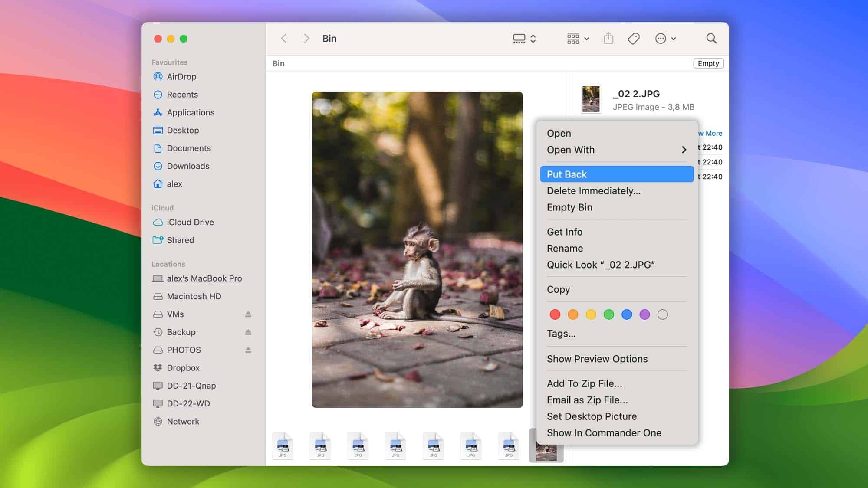Select Delete Immediately in the context menu

coord(593,191)
